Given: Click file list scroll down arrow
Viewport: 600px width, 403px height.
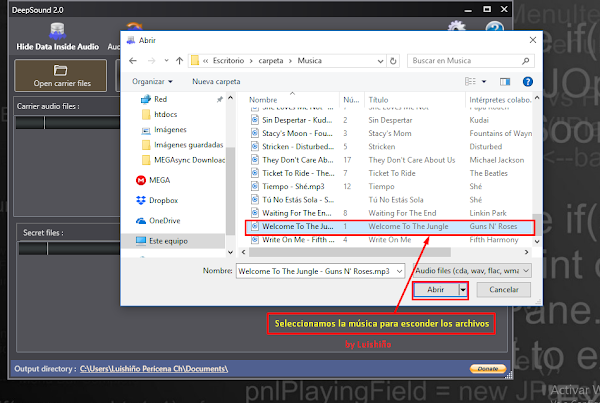Looking at the screenshot, I should [537, 241].
